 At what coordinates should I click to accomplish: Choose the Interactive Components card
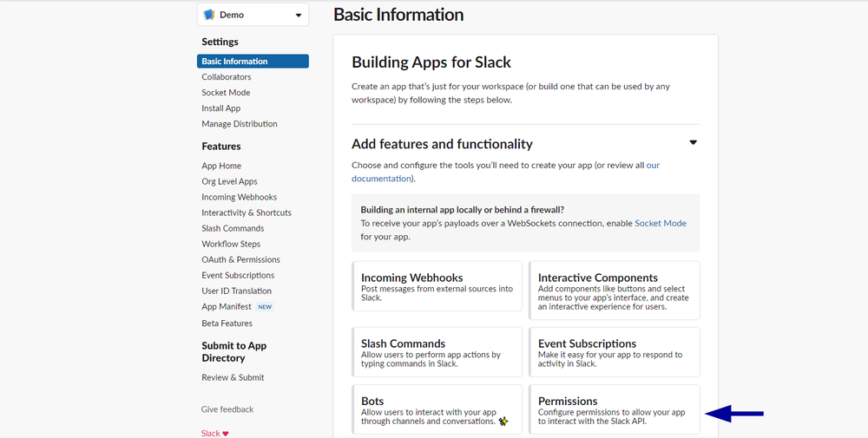tap(614, 286)
